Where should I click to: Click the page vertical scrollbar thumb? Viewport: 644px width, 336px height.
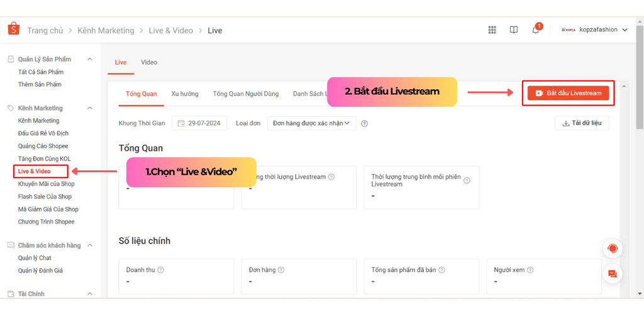click(640, 77)
